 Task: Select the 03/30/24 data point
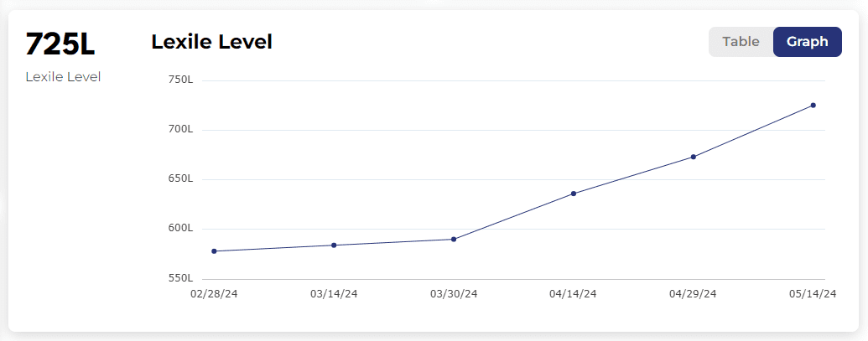tap(454, 240)
